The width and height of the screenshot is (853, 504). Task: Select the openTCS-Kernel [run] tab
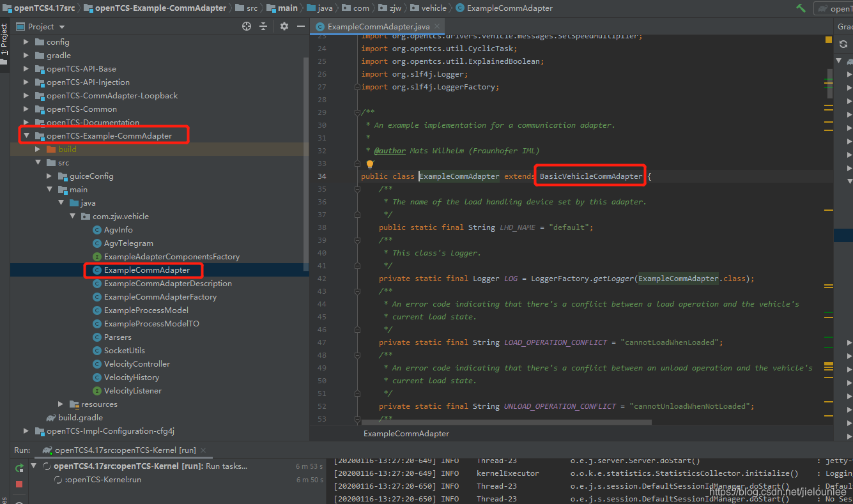tap(125, 450)
